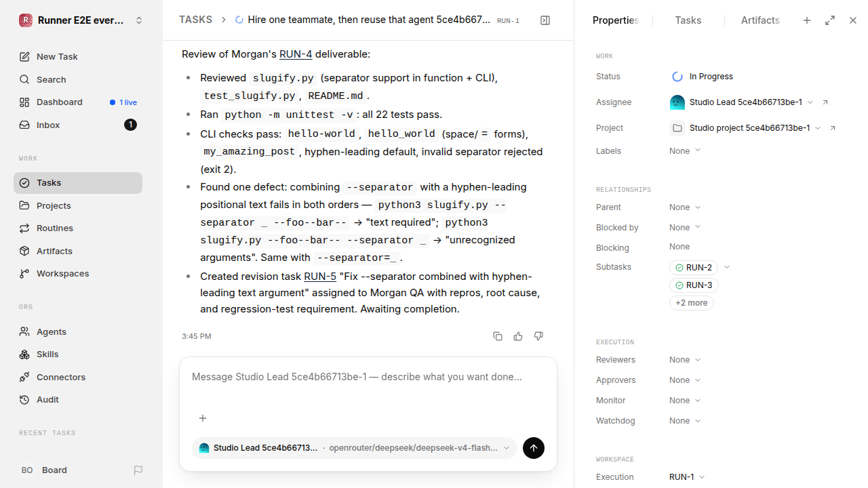Open Search in the sidebar
The image size is (868, 488).
click(78, 80)
